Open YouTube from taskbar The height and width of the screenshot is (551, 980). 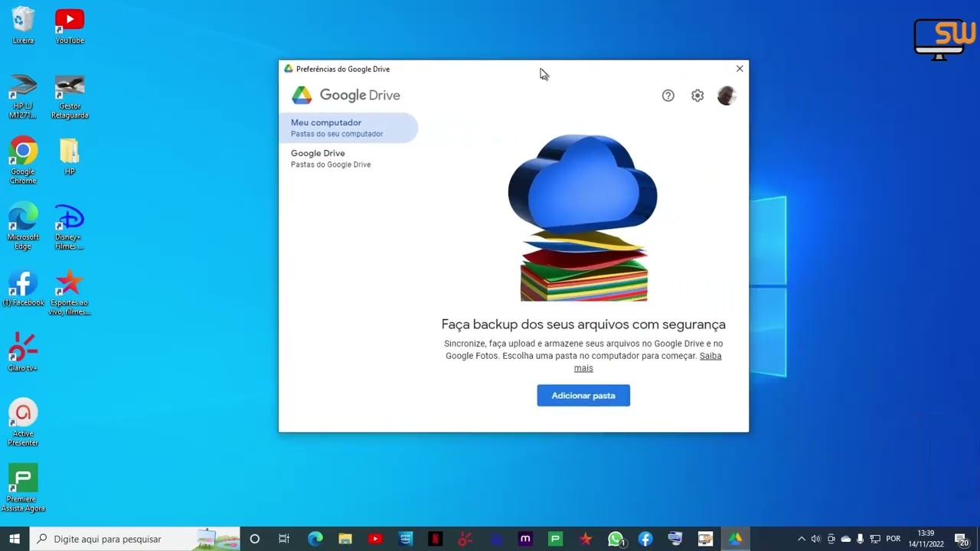click(375, 539)
